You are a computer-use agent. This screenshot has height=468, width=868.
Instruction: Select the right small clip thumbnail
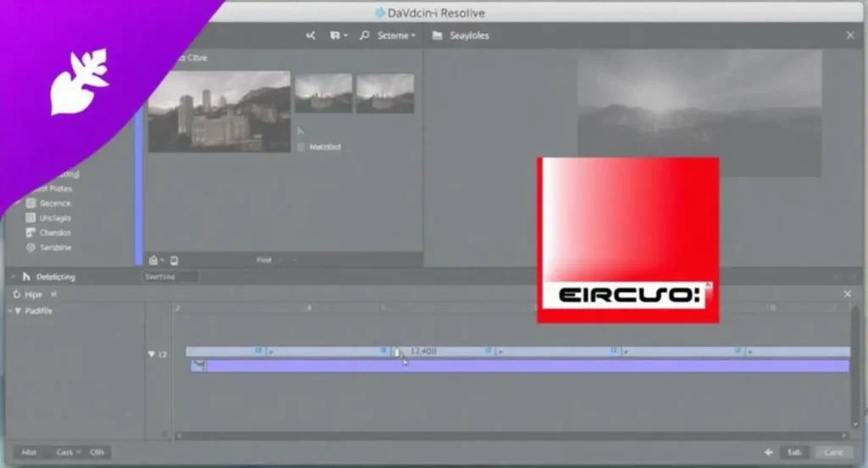[x=385, y=93]
